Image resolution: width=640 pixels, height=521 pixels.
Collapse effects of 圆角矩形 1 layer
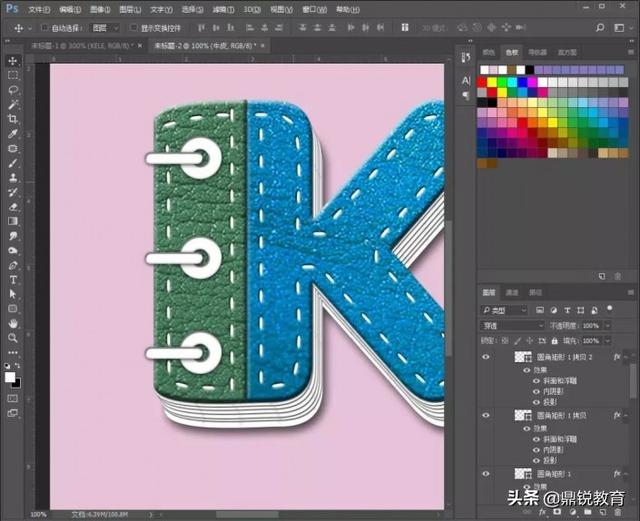click(x=626, y=474)
